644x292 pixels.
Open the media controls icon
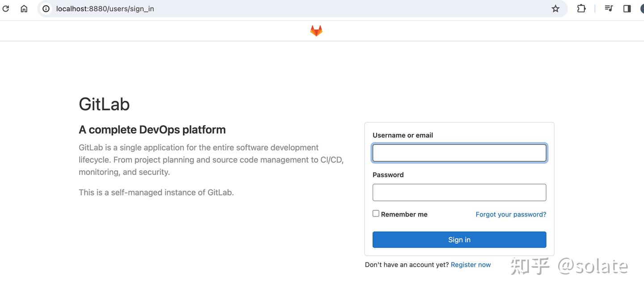click(608, 8)
